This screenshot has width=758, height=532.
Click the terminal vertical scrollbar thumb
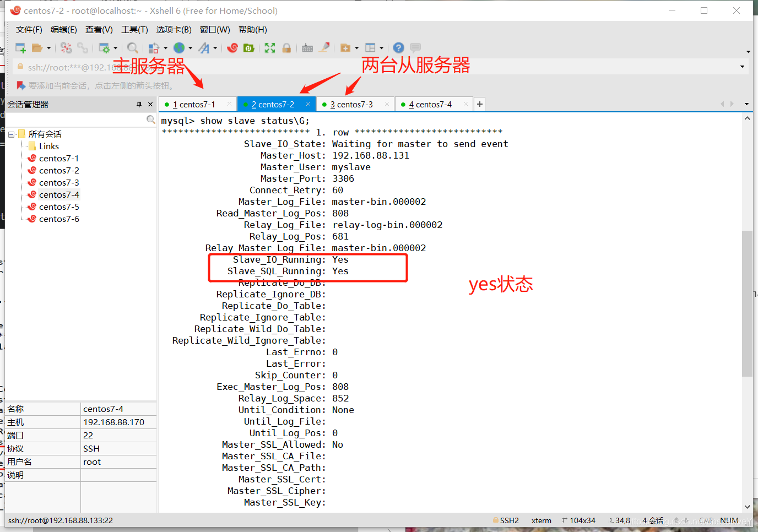tap(747, 303)
